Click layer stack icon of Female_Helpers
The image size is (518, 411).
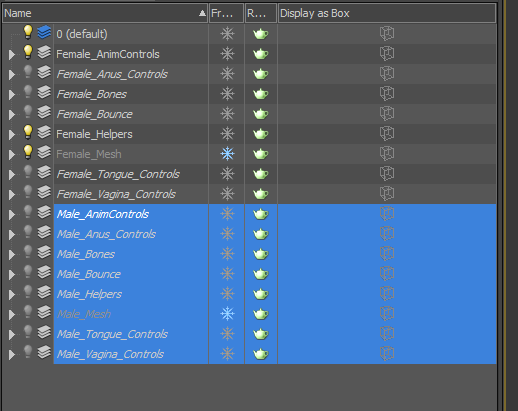[x=44, y=132]
